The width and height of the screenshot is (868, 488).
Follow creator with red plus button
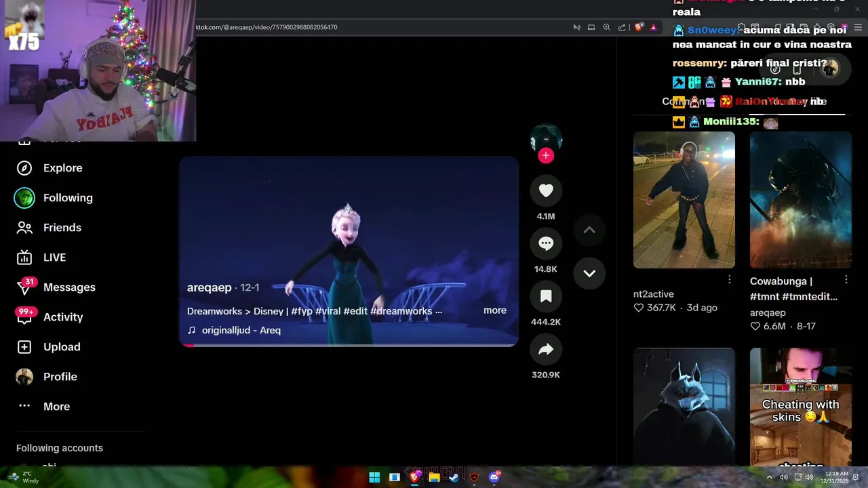546,156
